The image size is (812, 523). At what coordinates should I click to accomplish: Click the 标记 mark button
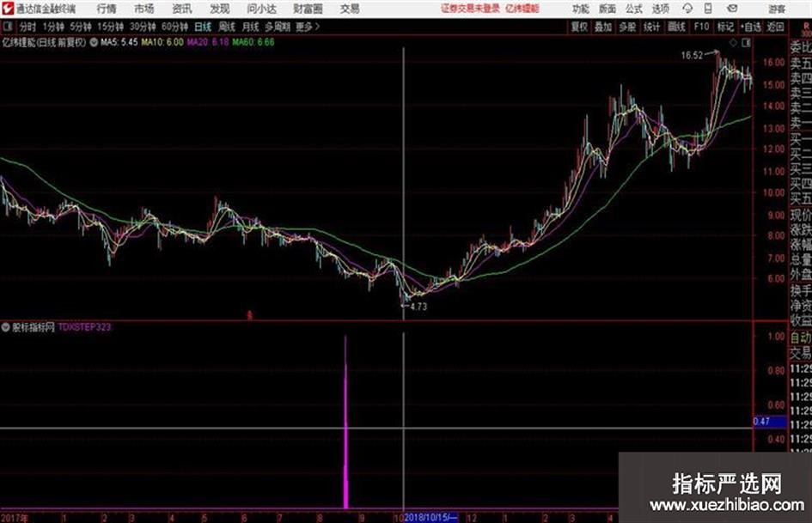tap(725, 27)
